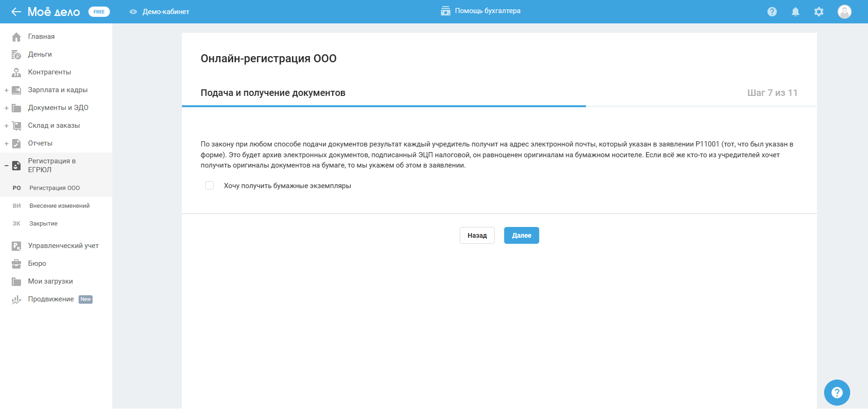Open settings gear icon
Screen dimensions: 868x409
pos(818,12)
